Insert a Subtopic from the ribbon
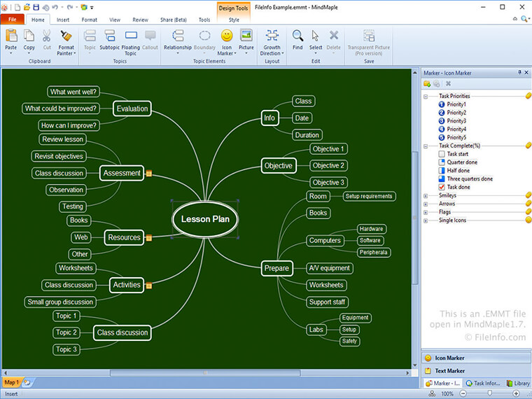 [x=109, y=36]
